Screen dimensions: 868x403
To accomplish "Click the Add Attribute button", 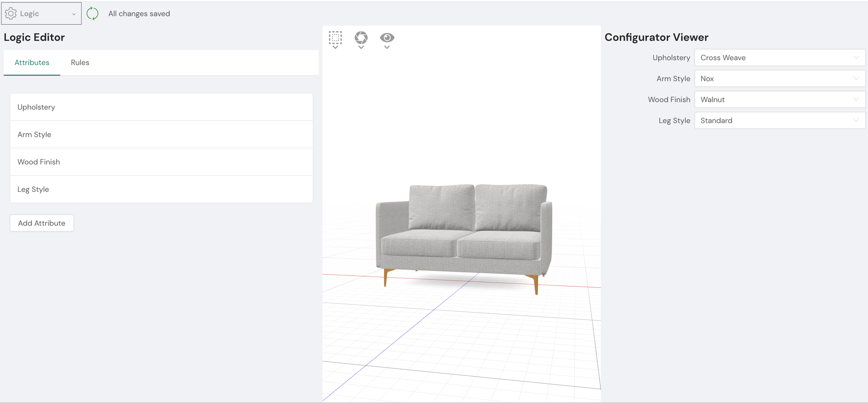I will click(x=42, y=223).
